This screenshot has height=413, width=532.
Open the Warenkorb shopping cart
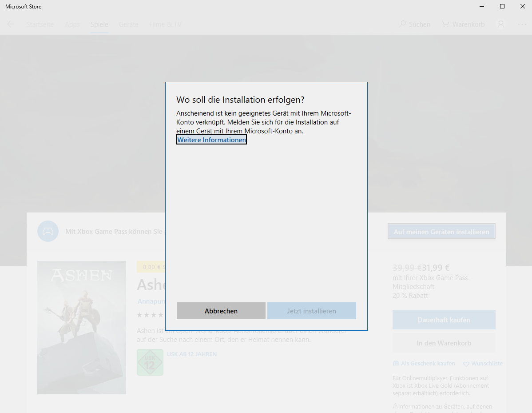coord(463,24)
